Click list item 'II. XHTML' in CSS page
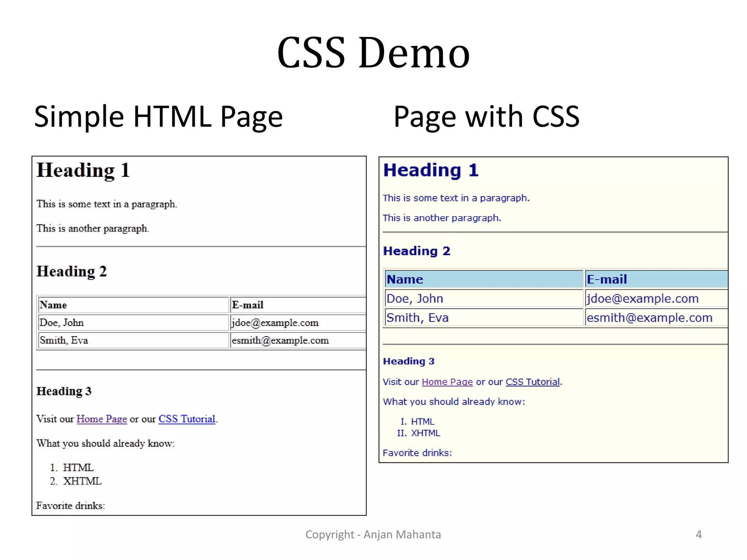747x560 pixels. pyautogui.click(x=419, y=433)
